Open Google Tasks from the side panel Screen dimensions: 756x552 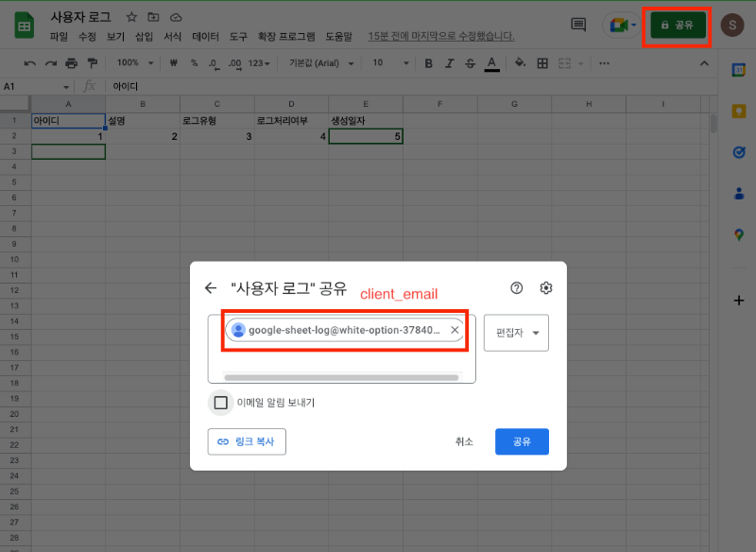point(738,151)
